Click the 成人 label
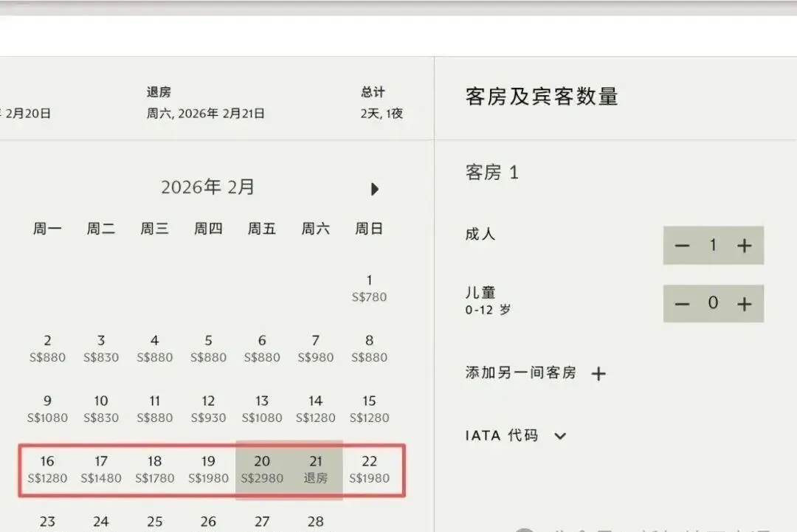Viewport: 797px width, 532px height. pyautogui.click(x=480, y=234)
